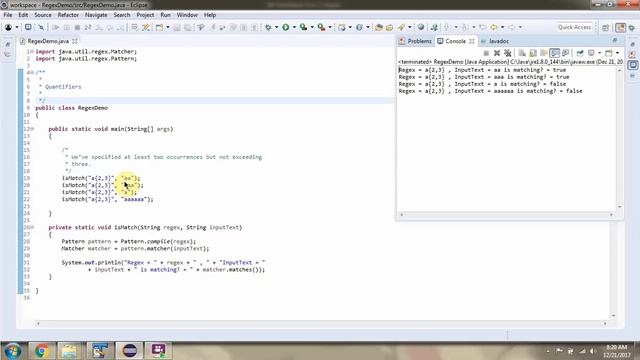Click the Clear Console icon

(522, 53)
